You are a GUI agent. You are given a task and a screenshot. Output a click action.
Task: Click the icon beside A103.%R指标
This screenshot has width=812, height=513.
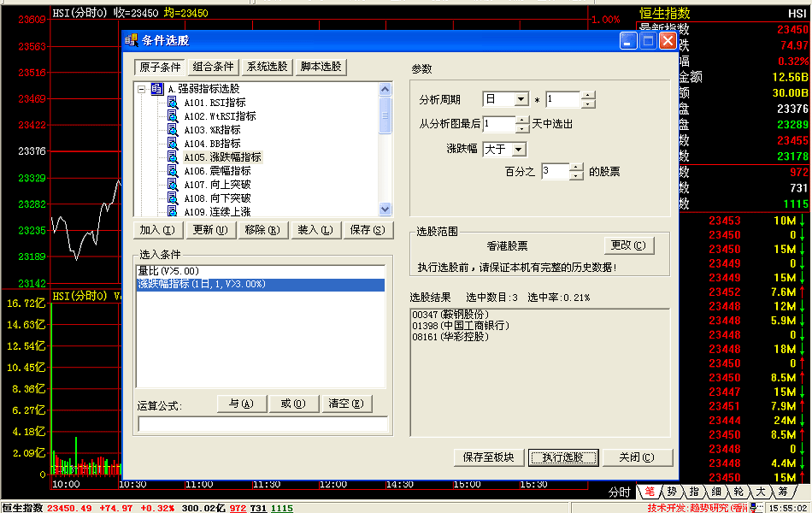coord(173,130)
